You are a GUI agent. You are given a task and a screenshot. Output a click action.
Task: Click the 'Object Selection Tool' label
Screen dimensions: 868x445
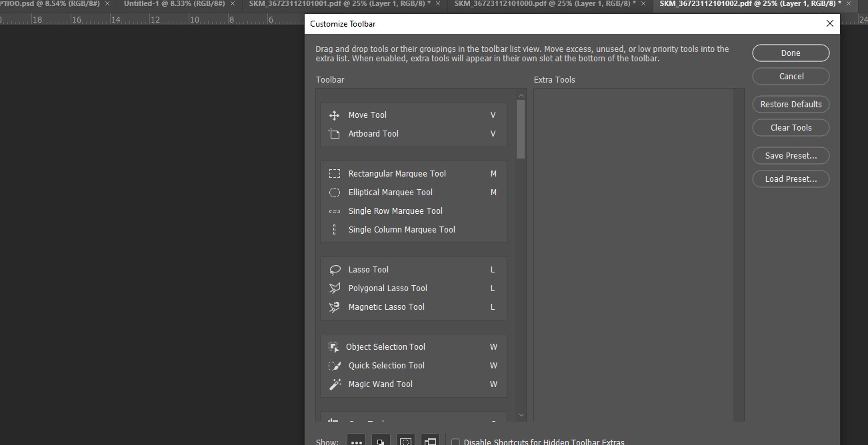point(385,347)
